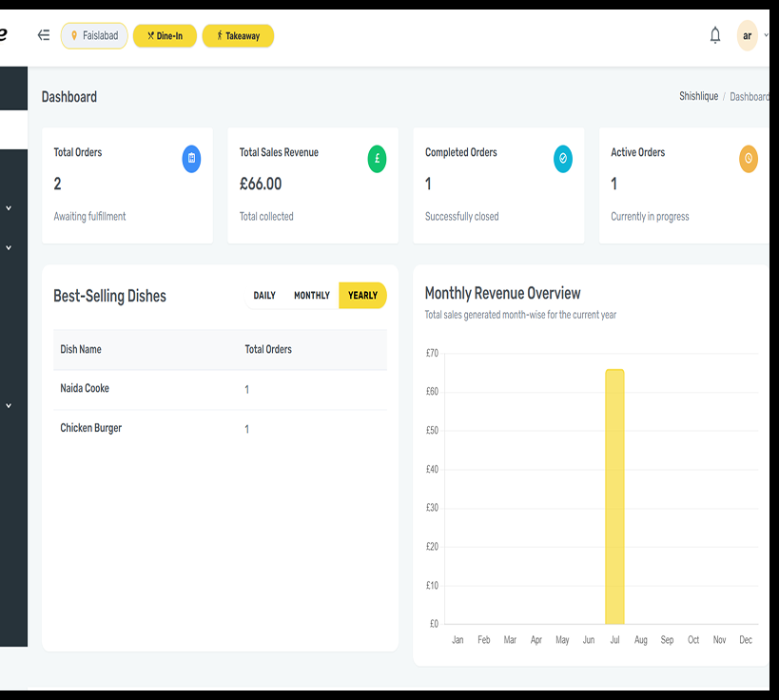Screen dimensions: 779x700
Task: Expand the first sidebar chevron
Action: [x=9, y=208]
